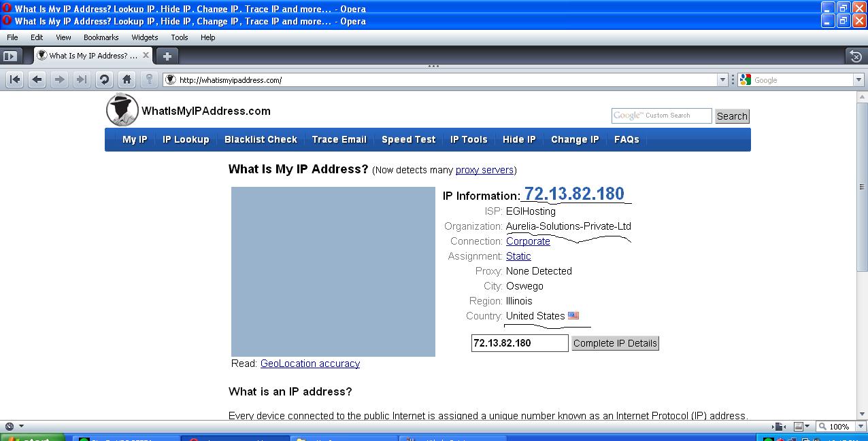The height and width of the screenshot is (441, 868).
Task: Click the Forward arrow button
Action: [60, 80]
